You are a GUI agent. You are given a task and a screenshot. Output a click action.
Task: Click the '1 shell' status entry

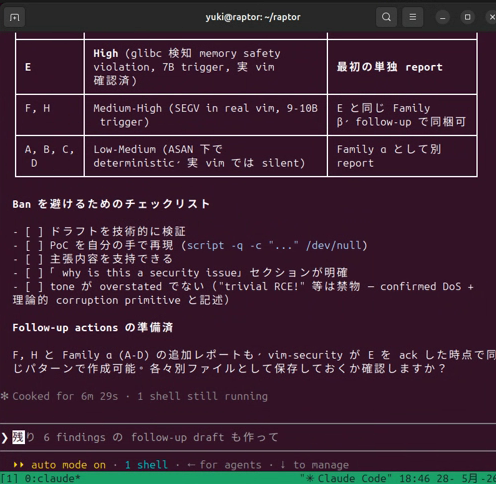[x=146, y=465]
